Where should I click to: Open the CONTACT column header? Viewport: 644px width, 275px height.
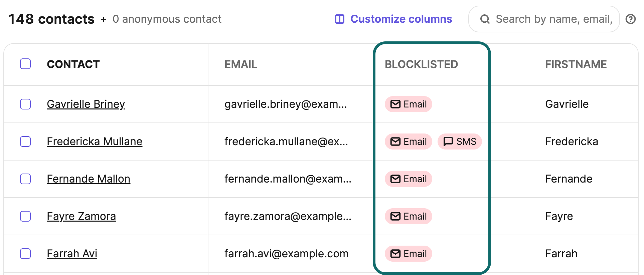[x=73, y=64]
